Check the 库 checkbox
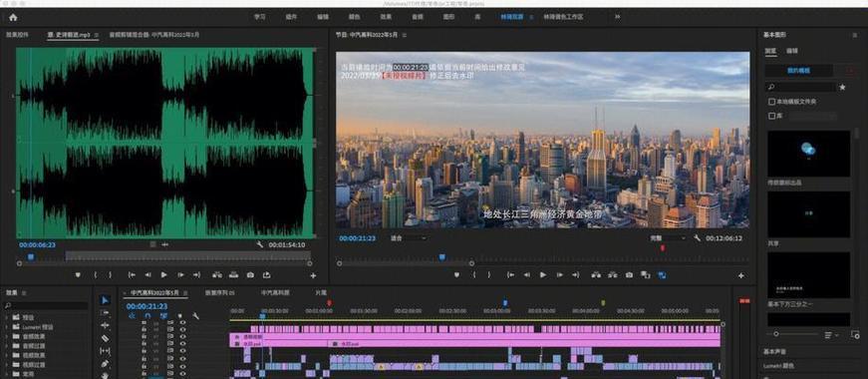Viewport: 868px width, 379px height. (x=771, y=117)
